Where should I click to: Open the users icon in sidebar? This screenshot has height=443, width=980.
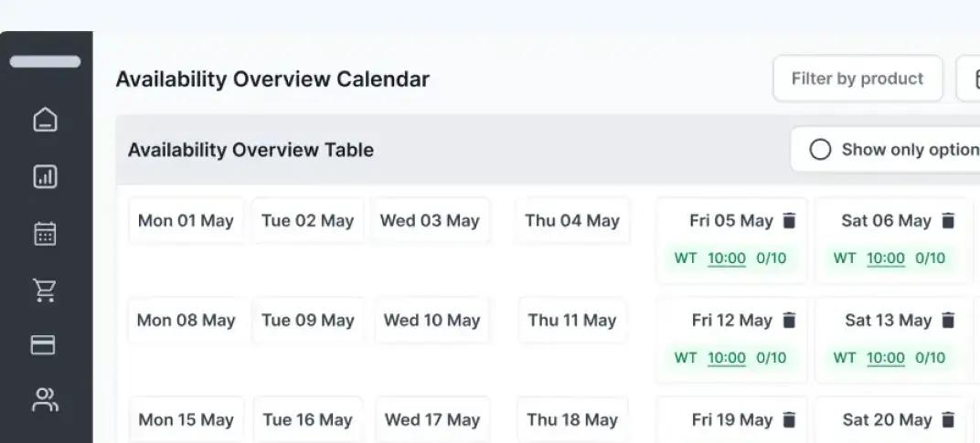tap(45, 400)
